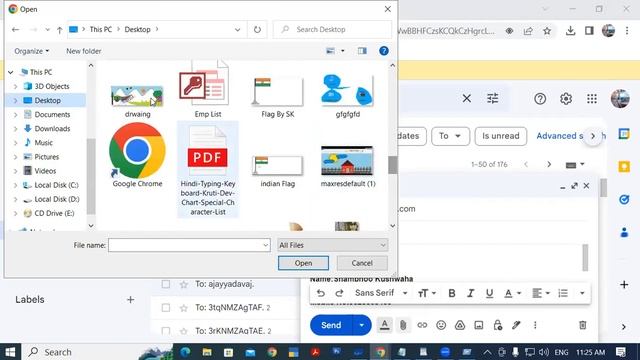The image size is (640, 360).
Task: Open Gmail support help icon
Action: [540, 98]
